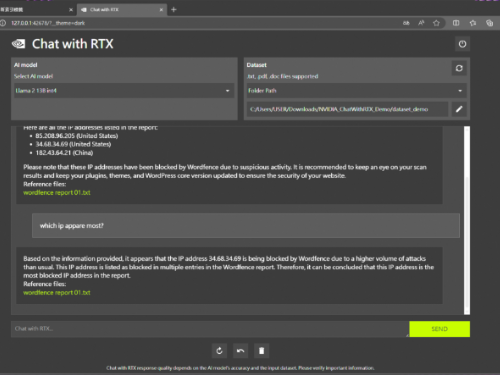Open the browser collections icon
Viewport: 500px width, 375px height.
click(x=489, y=23)
